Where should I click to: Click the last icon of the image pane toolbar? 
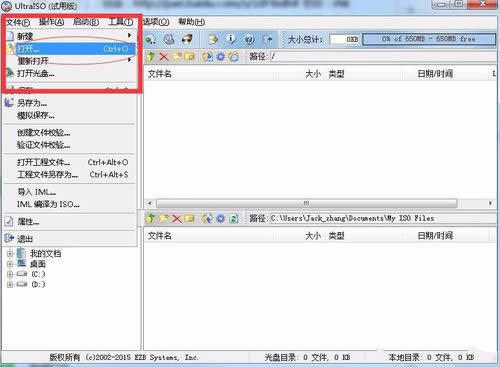(x=234, y=57)
